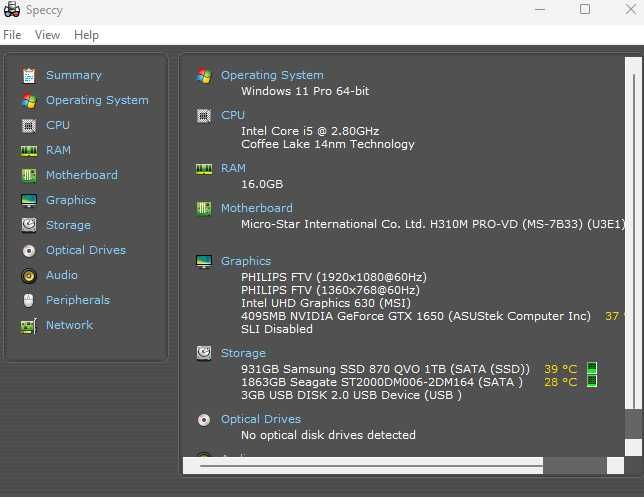Click the CPU chip icon in sidebar
644x497 pixels.
pos(29,126)
